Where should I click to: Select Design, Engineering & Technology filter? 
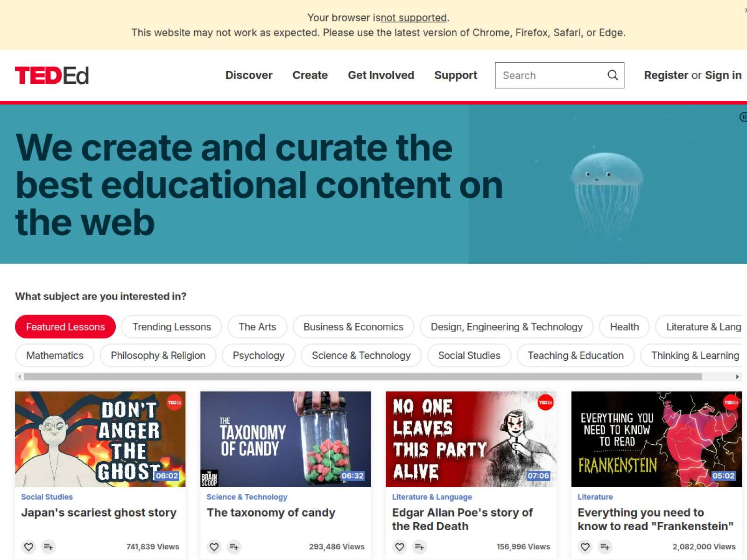point(507,327)
